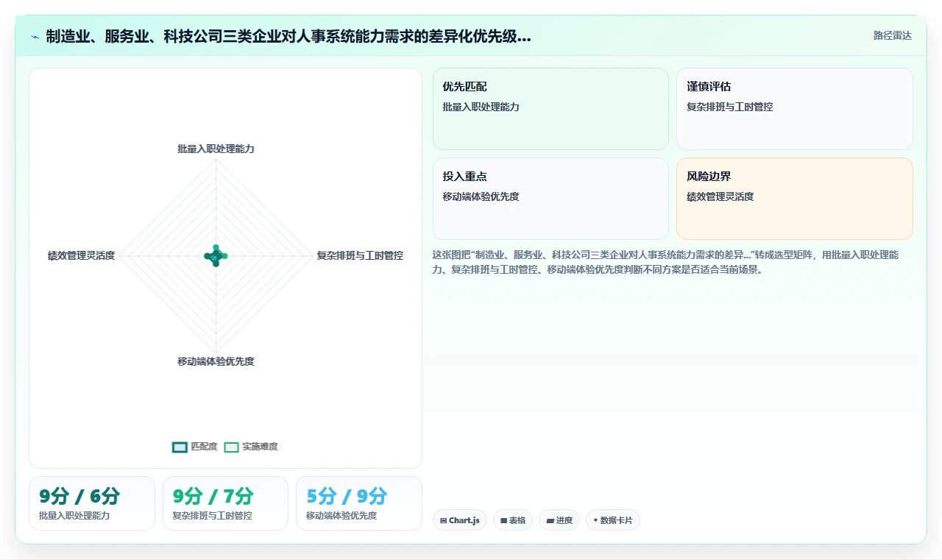This screenshot has width=942, height=560.
Task: Click the 9分 / 7分 score card
Action: tap(225, 503)
